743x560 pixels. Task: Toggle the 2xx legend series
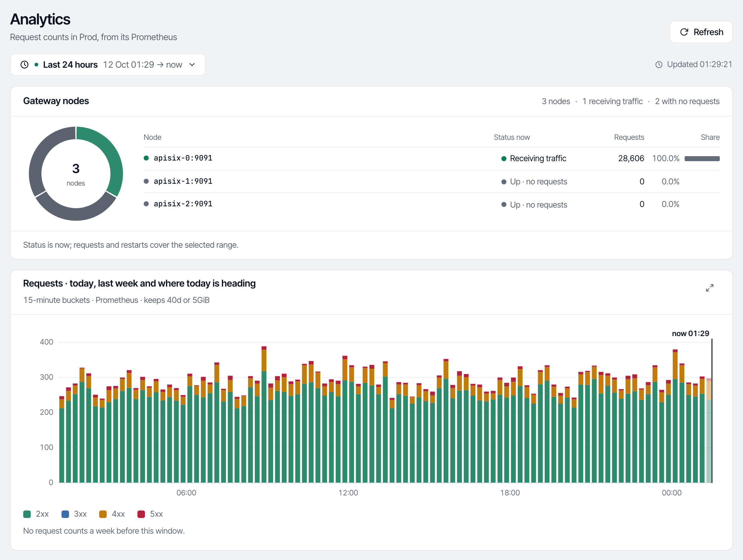[36, 514]
